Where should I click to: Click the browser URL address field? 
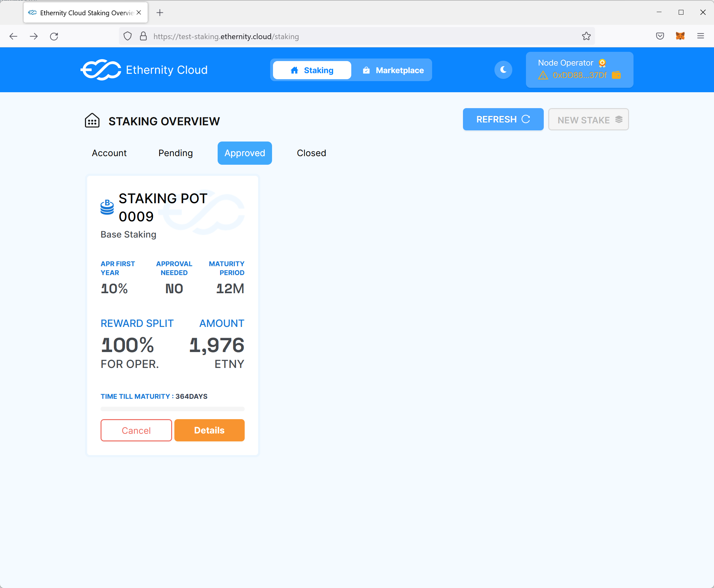(x=339, y=36)
